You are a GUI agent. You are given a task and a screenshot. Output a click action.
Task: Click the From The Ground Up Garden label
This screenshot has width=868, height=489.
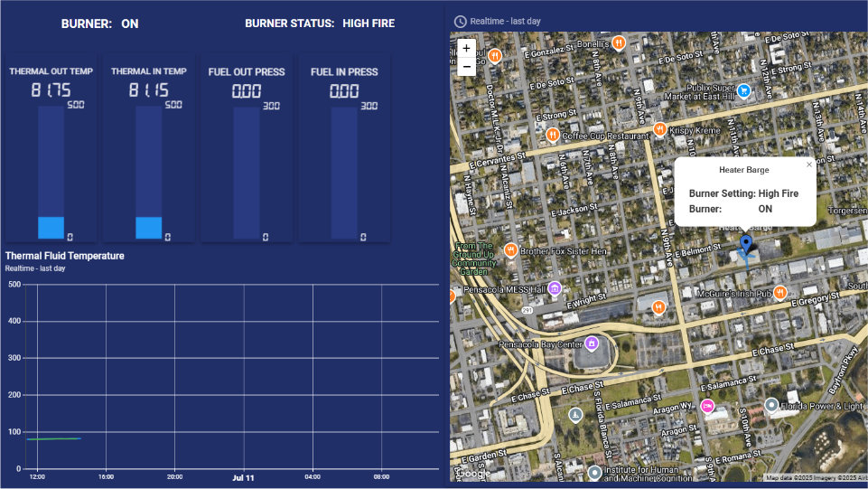tap(474, 259)
